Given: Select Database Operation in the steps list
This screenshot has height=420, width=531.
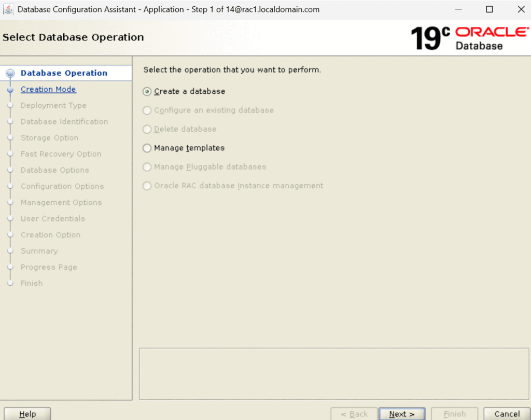Looking at the screenshot, I should (64, 73).
